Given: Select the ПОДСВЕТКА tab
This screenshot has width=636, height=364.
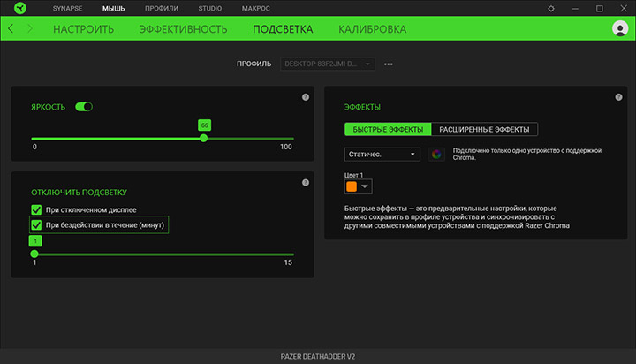Looking at the screenshot, I should tap(283, 29).
